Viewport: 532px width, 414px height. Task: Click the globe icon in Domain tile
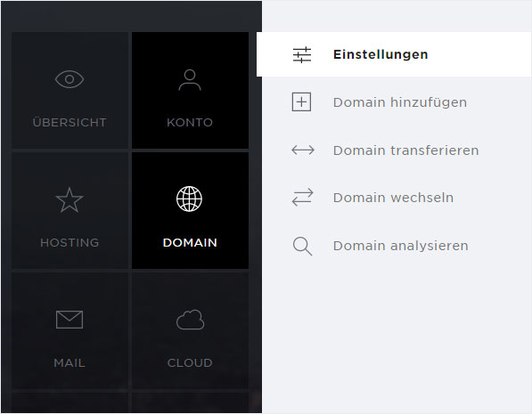(189, 199)
